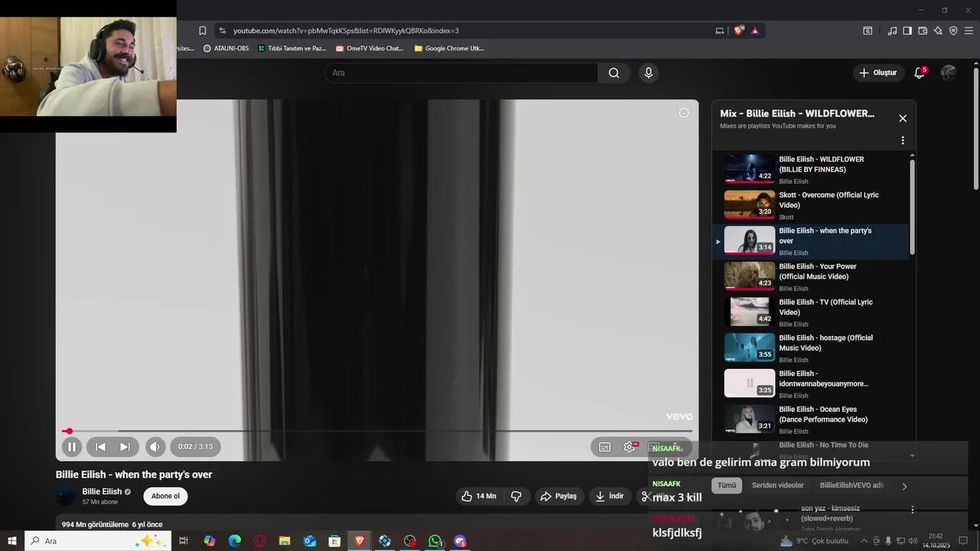Mute the video with the volume icon
Image resolution: width=980 pixels, height=551 pixels.
click(155, 447)
